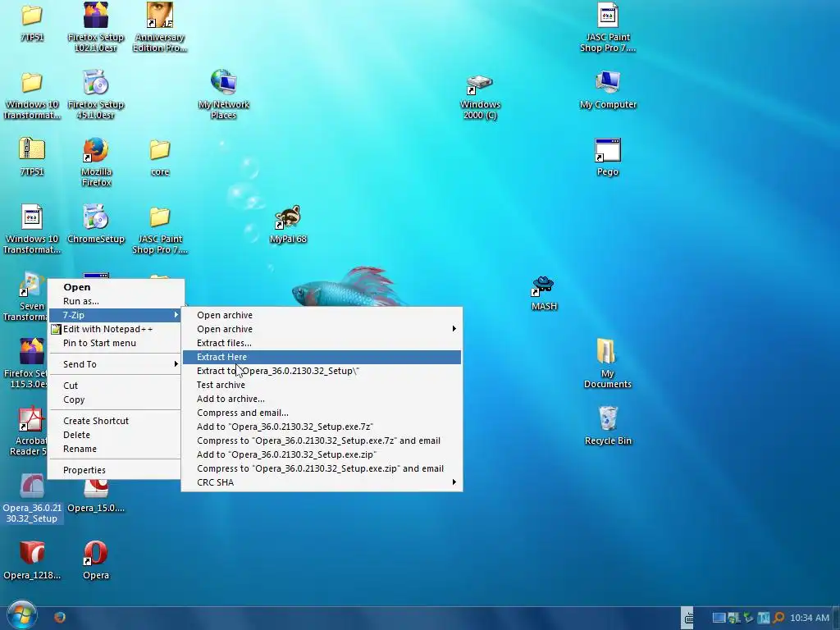Choose Extract Here in 7-Zip submenu
840x630 pixels.
pos(322,357)
